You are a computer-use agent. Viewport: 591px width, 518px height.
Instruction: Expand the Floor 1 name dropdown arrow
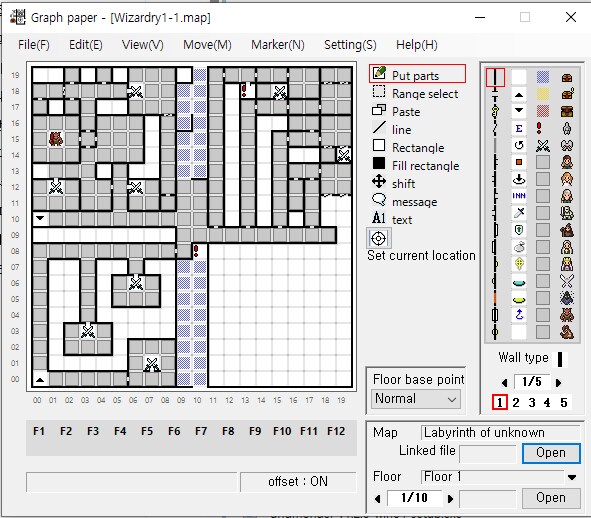(x=572, y=477)
